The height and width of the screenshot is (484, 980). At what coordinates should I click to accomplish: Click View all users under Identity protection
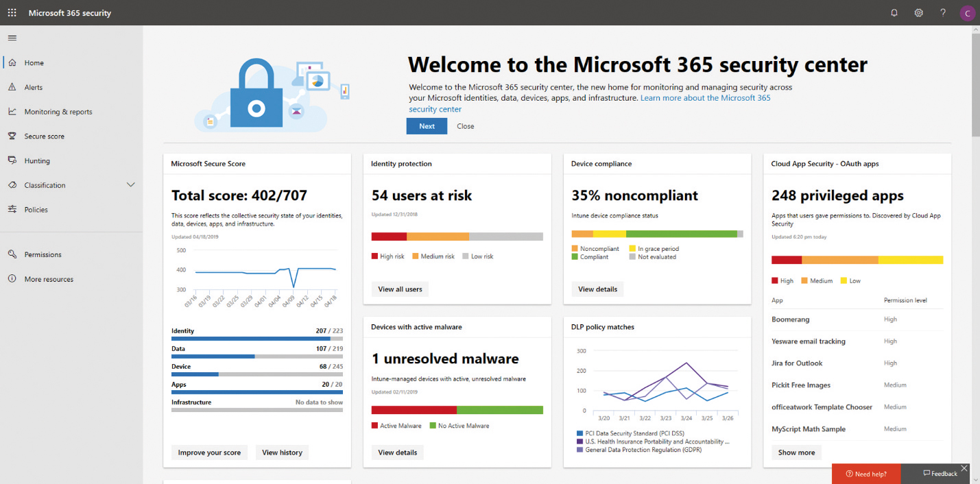point(399,289)
